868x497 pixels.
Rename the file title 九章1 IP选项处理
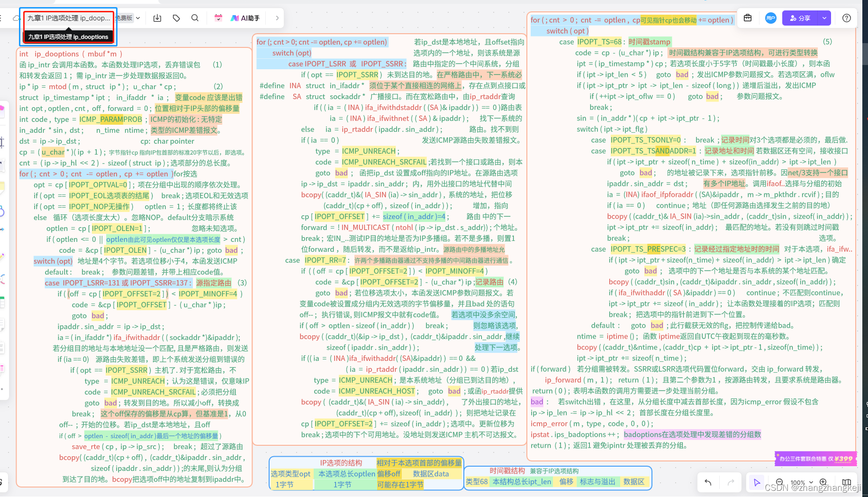click(69, 18)
